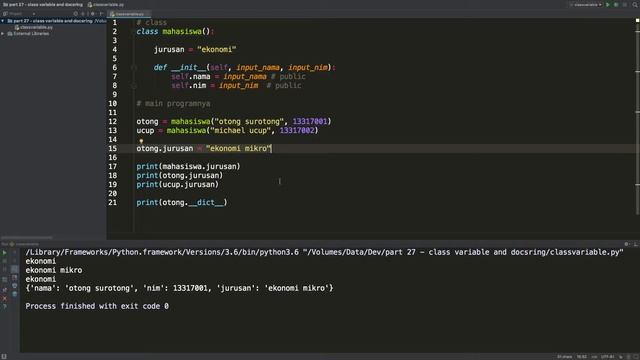
Task: Click the 'ekonomi mikro' console output line
Action: (x=53, y=270)
